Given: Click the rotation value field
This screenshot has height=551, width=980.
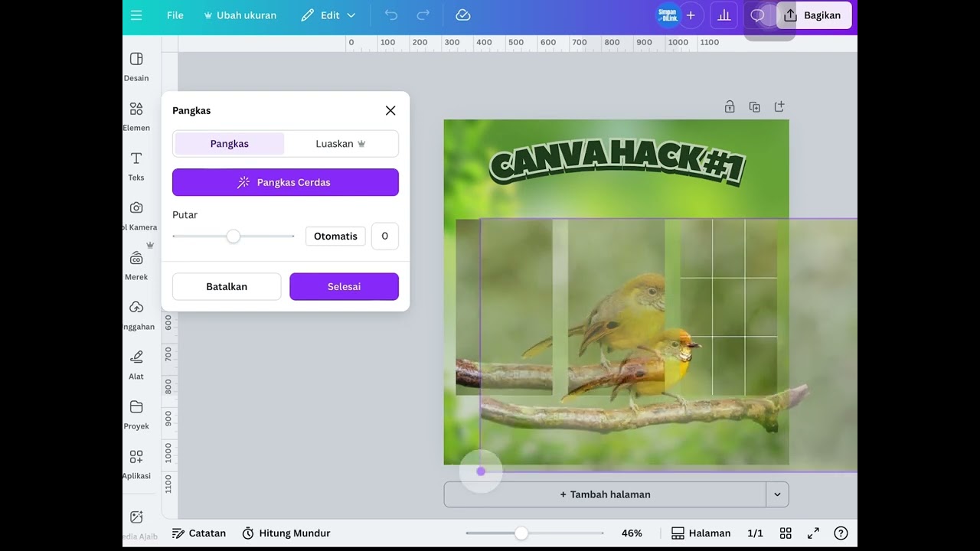Looking at the screenshot, I should (x=385, y=236).
